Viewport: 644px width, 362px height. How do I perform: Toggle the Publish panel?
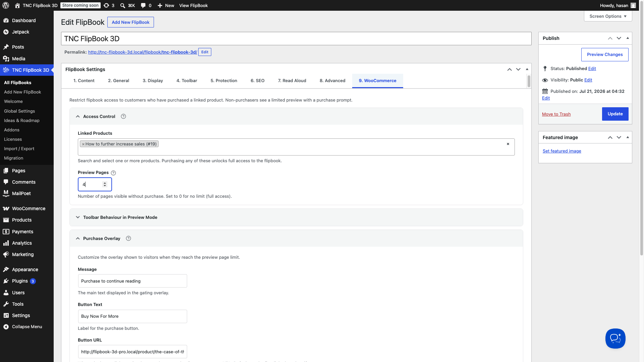(x=628, y=38)
